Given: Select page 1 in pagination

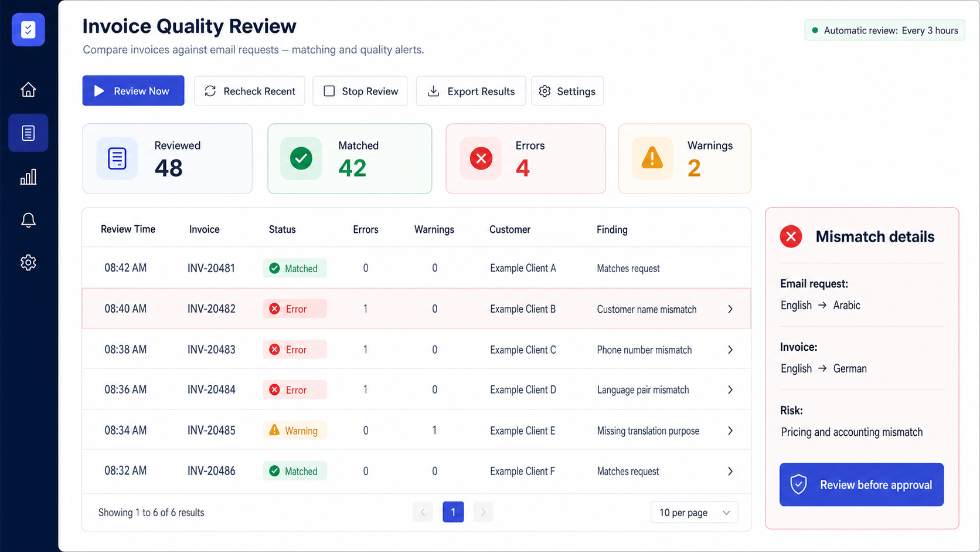Looking at the screenshot, I should [453, 512].
